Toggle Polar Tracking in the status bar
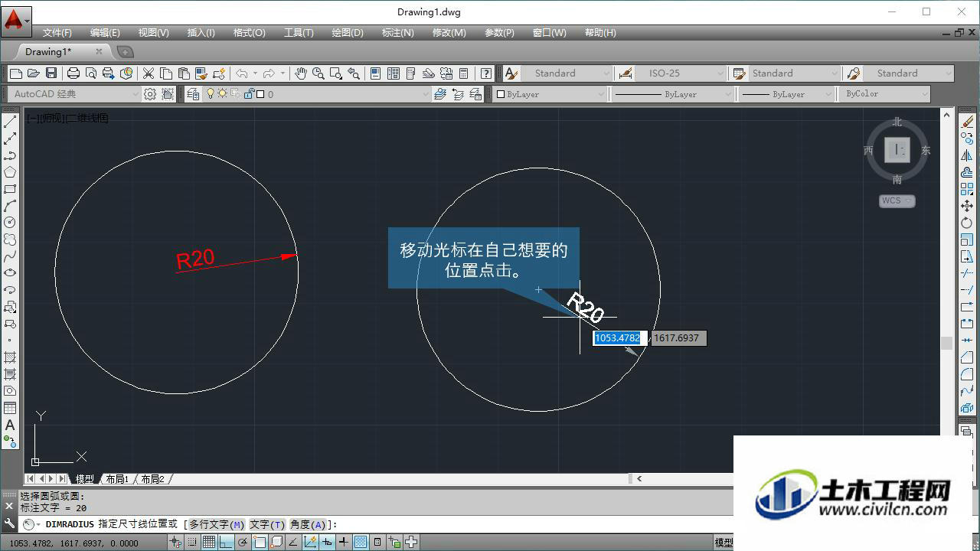 pyautogui.click(x=242, y=543)
